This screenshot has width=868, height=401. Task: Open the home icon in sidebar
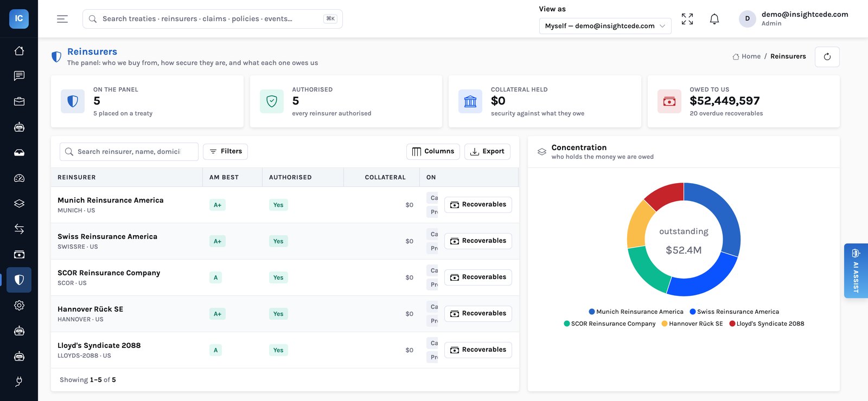pyautogui.click(x=19, y=50)
